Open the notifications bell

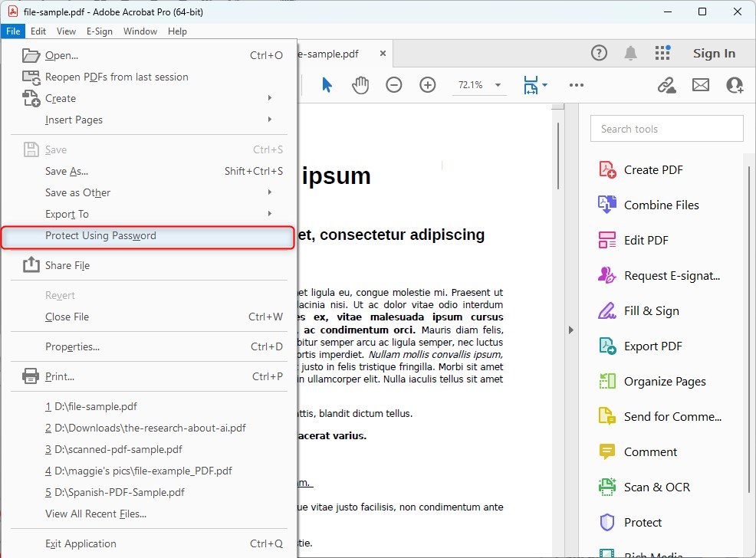630,53
